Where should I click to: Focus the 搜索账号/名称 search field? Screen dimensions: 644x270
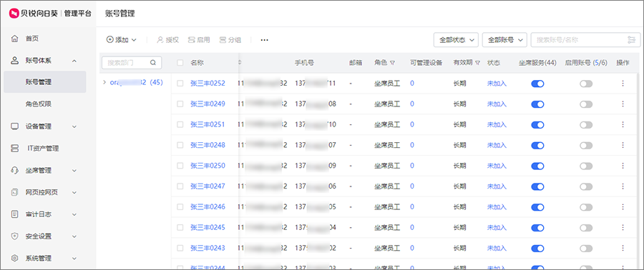click(585, 40)
